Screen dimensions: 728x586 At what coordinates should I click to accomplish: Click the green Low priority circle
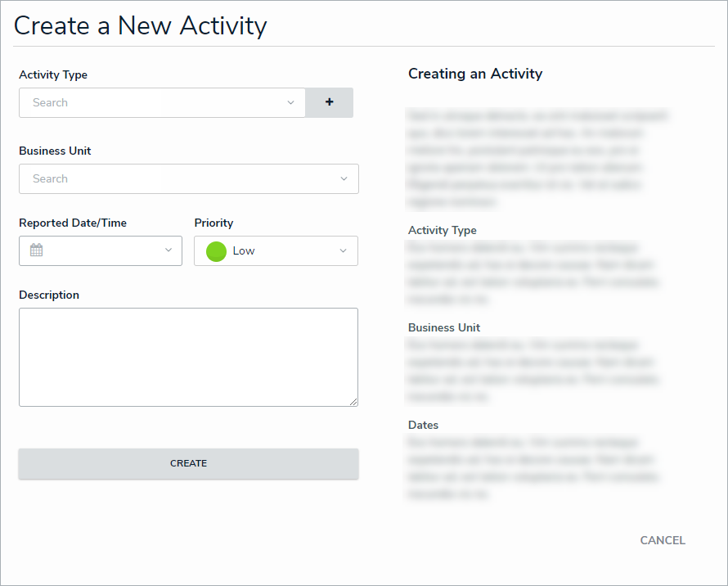(x=216, y=251)
